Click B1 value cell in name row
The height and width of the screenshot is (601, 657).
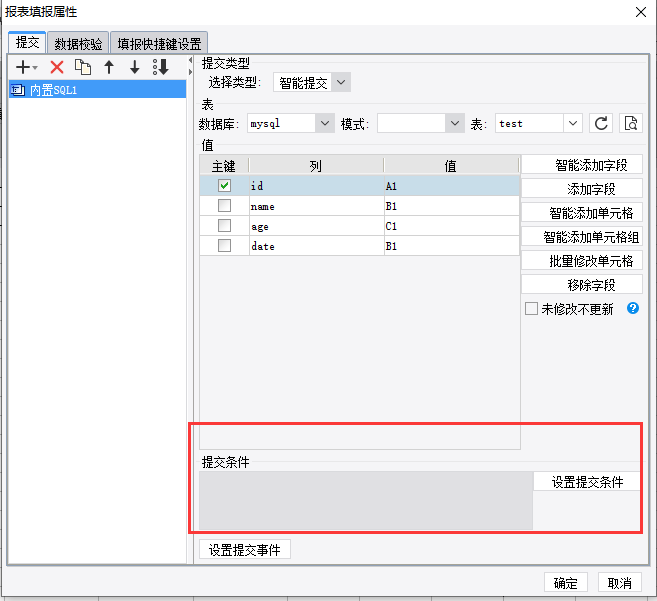452,206
